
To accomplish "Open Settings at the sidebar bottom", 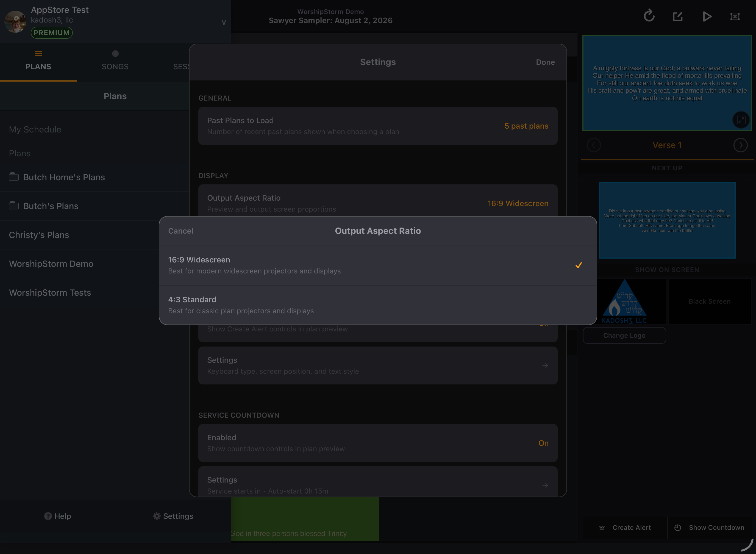I will [173, 516].
